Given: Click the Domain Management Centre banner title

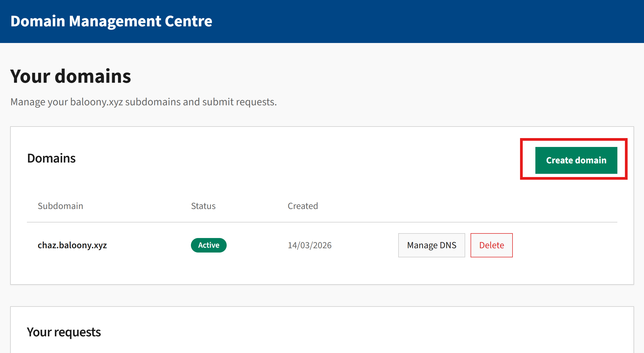Looking at the screenshot, I should pyautogui.click(x=111, y=21).
